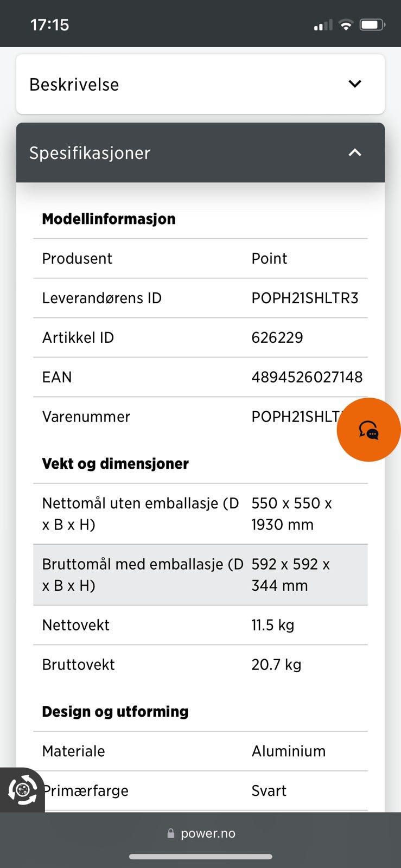Tap Leverandørens ID value POPH21SHLTR3

click(305, 298)
